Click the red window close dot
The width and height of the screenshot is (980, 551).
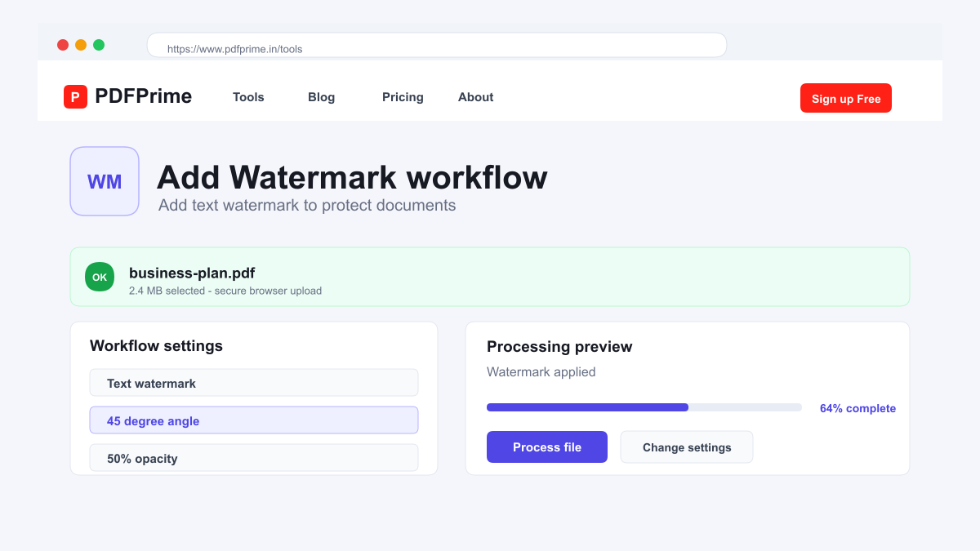[63, 45]
